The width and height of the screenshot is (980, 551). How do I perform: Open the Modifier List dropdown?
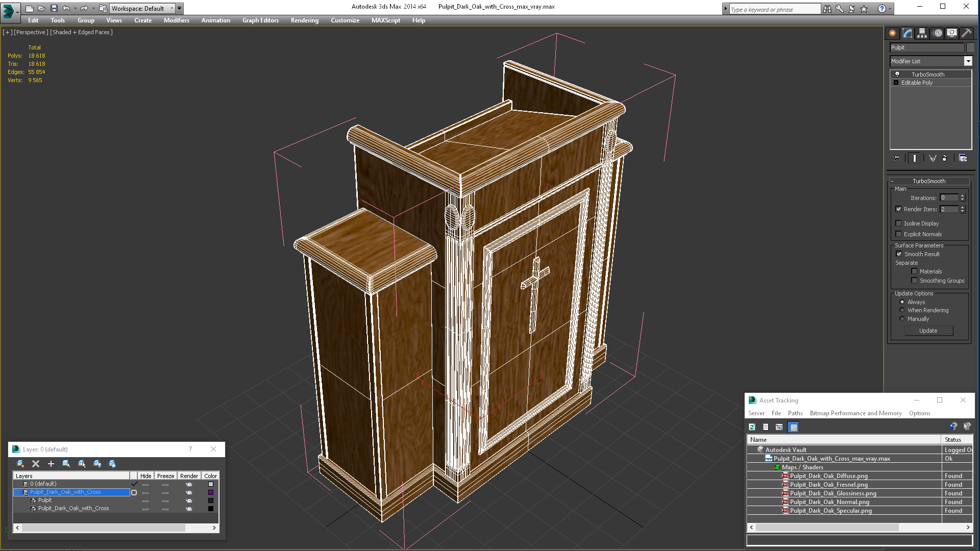coord(968,61)
